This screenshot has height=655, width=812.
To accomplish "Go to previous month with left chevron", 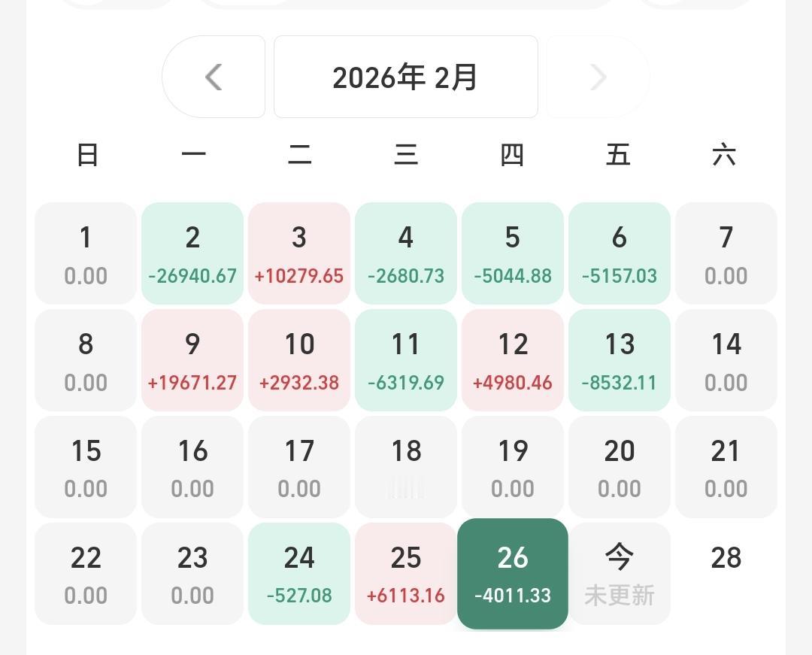I will coord(214,77).
